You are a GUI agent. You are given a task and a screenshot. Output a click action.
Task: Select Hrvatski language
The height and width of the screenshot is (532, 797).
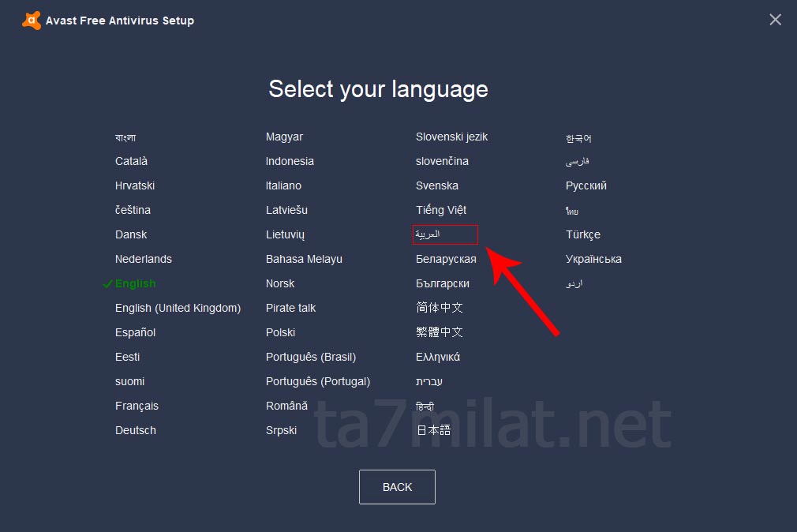click(x=135, y=185)
